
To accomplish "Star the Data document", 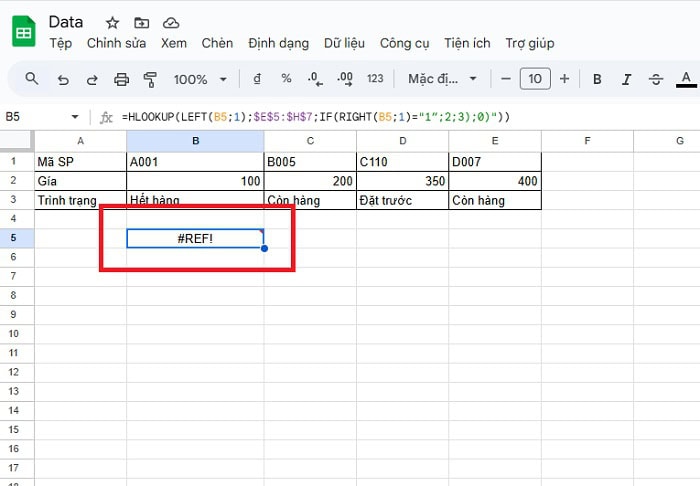I will click(x=112, y=22).
